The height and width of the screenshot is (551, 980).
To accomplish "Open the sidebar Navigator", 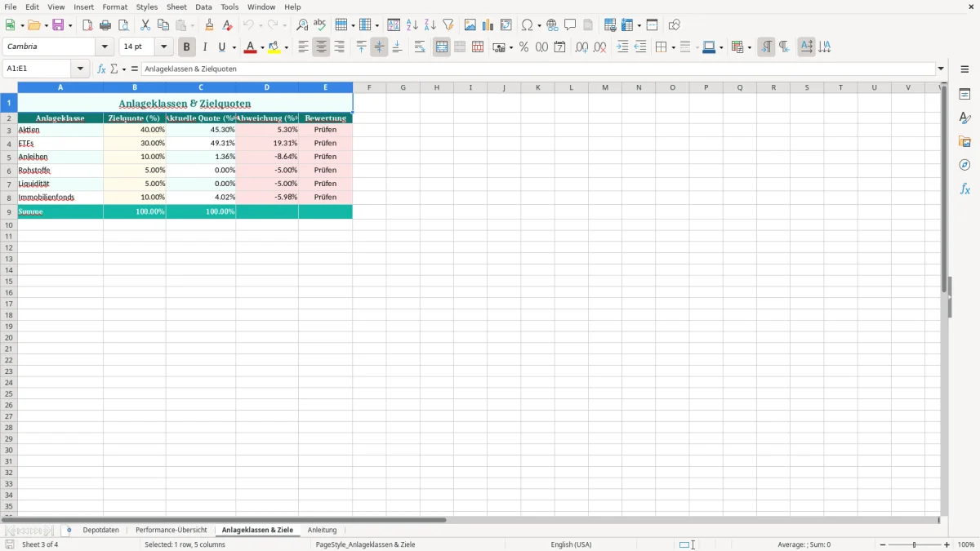I will pyautogui.click(x=964, y=165).
